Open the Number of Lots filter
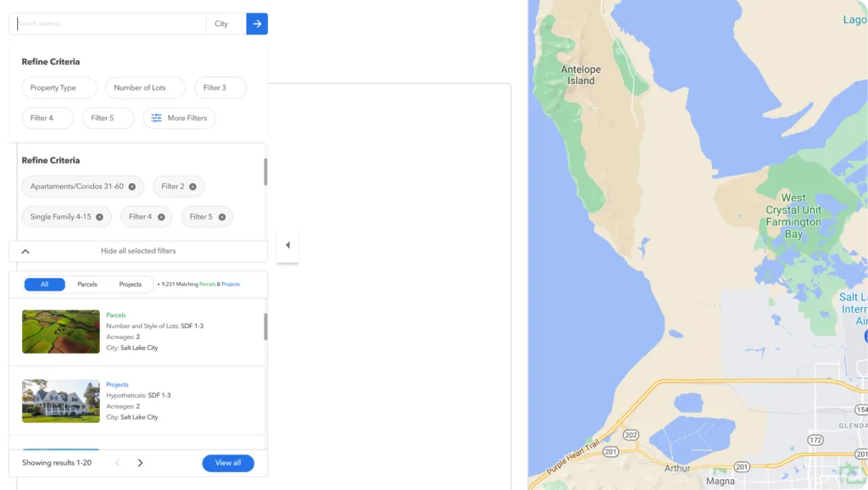868x490 pixels. (145, 87)
